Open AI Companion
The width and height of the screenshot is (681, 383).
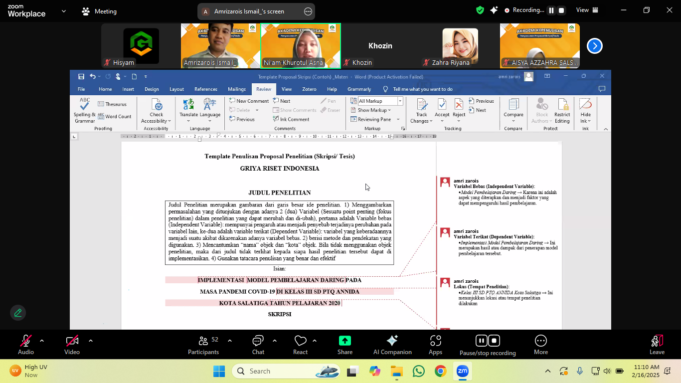[x=392, y=345]
